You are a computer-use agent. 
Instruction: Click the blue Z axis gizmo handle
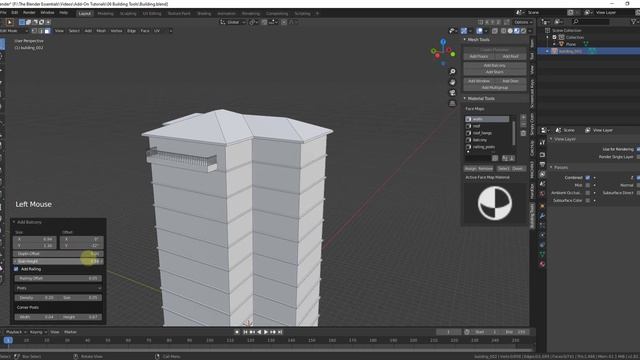click(x=443, y=42)
